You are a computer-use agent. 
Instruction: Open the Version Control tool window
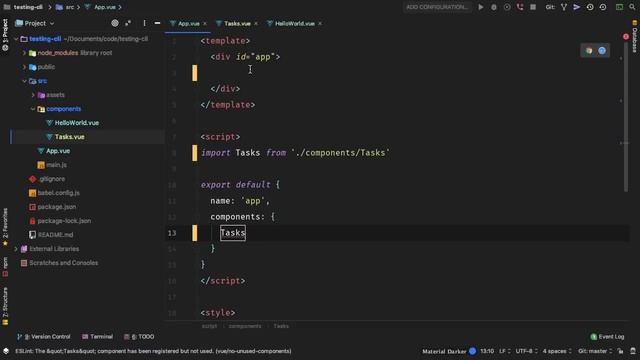pyautogui.click(x=44, y=337)
